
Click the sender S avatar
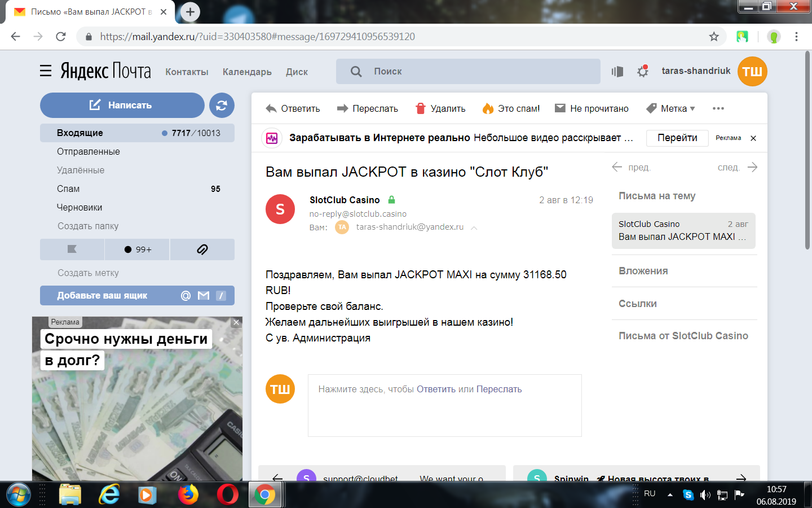click(280, 209)
